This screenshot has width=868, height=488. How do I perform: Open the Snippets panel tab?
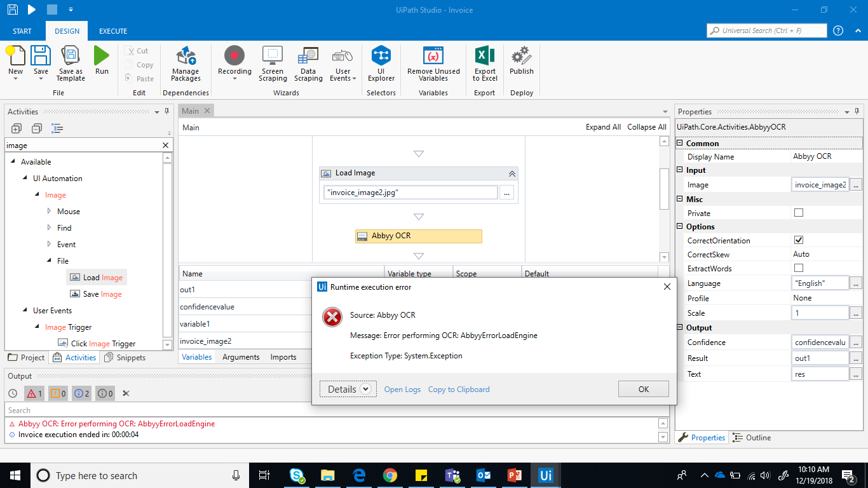[125, 358]
